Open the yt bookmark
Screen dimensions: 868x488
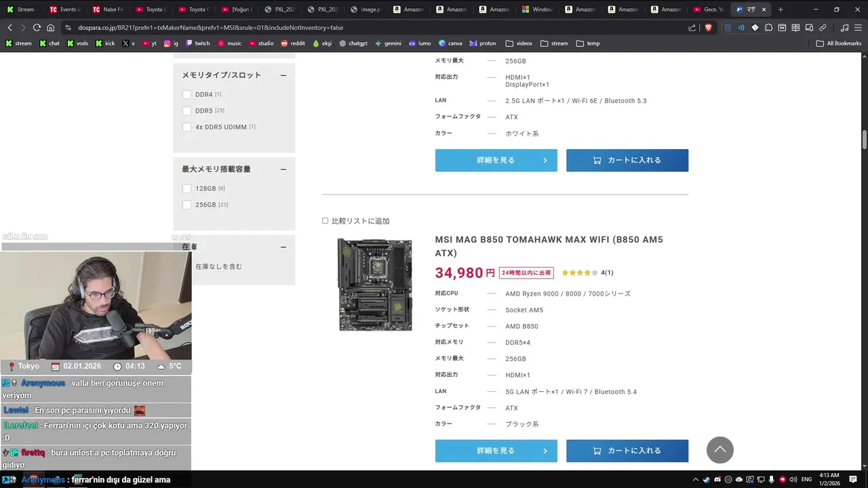(149, 43)
